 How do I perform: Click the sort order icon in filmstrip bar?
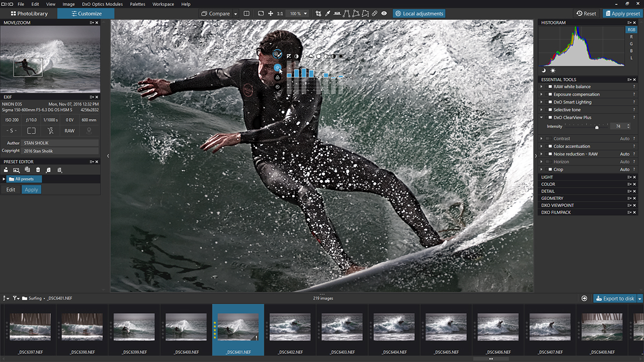[5, 298]
